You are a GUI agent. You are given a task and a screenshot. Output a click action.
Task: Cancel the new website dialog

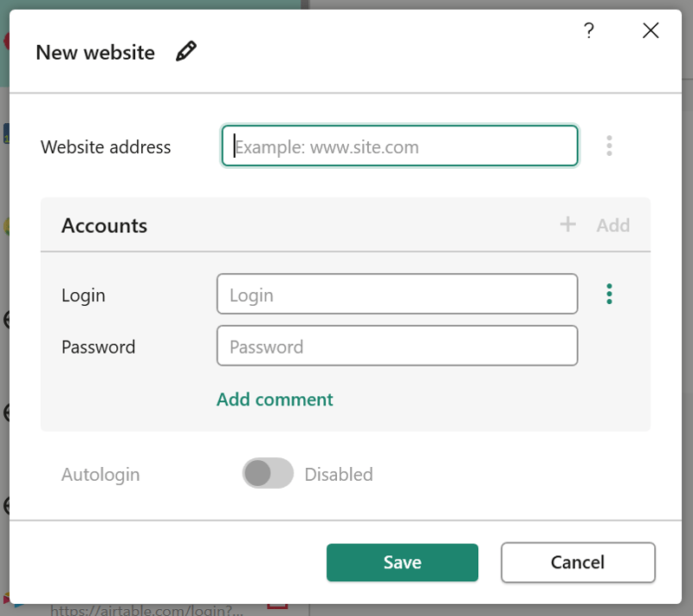[x=578, y=562]
